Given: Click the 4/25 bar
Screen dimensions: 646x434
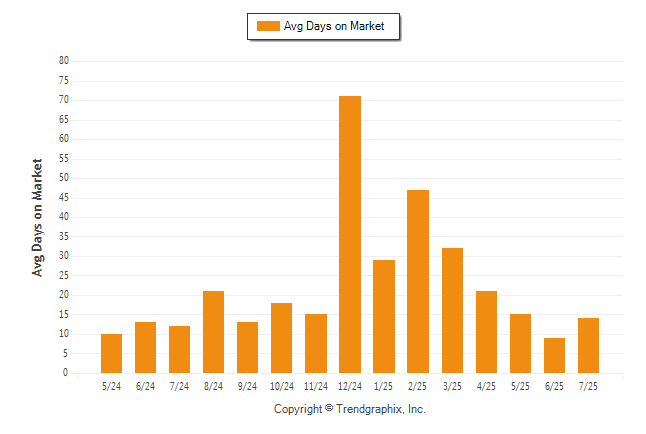Looking at the screenshot, I should point(486,332).
